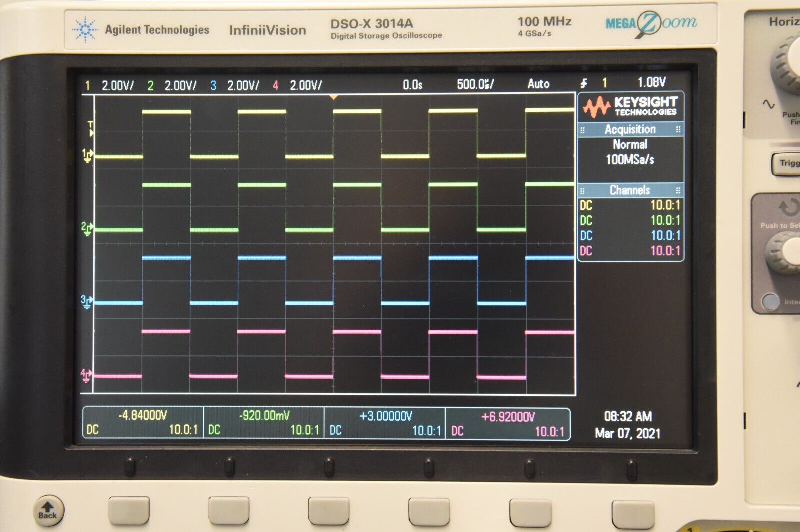The image size is (800, 532).
Task: Select the +3.00000V channel 3 offset cell
Action: [385, 423]
